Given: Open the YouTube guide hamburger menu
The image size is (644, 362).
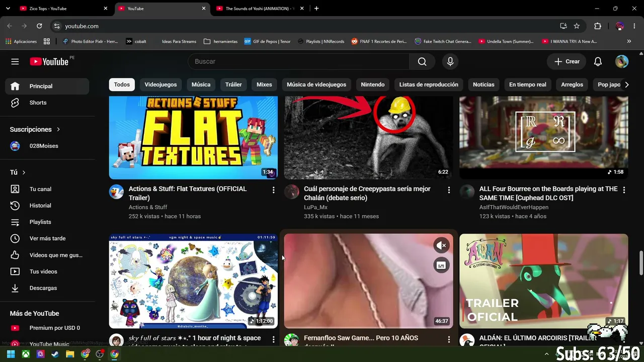Looking at the screenshot, I should click(x=15, y=61).
